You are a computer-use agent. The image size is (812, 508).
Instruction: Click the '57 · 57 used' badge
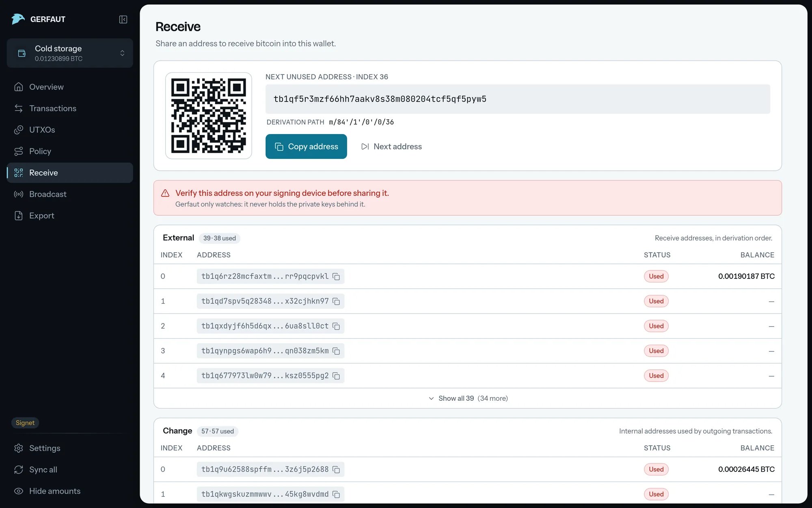(x=218, y=431)
